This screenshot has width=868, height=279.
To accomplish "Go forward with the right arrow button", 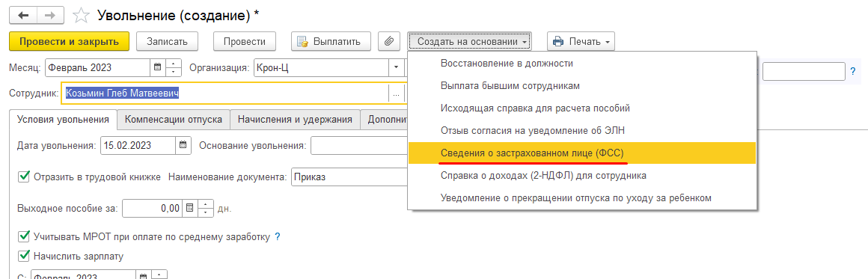I will [x=49, y=15].
